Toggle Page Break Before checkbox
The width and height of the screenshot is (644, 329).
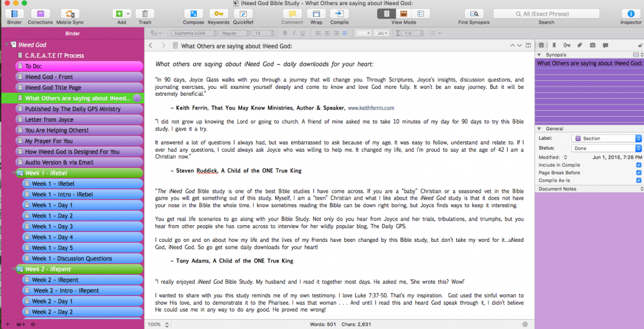pyautogui.click(x=638, y=173)
